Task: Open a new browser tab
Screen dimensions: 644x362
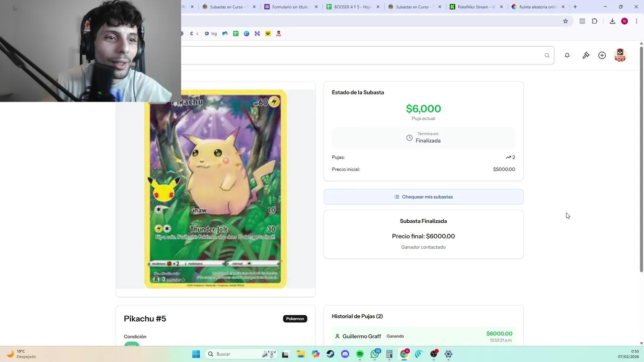Action: pos(575,7)
